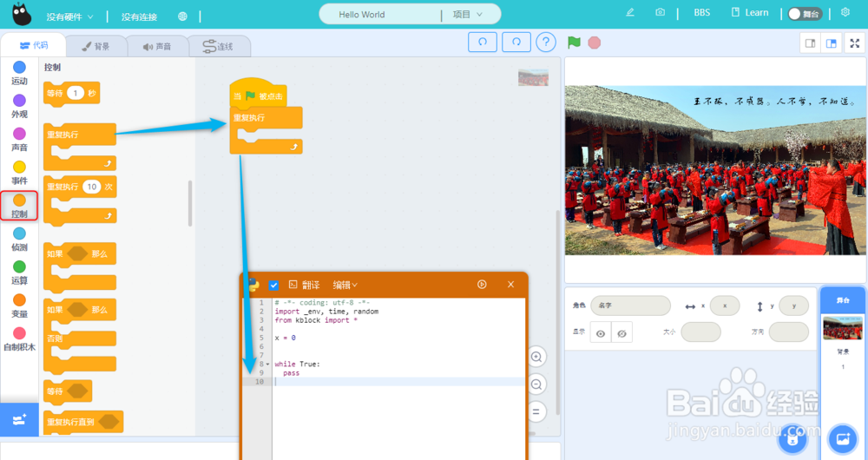The height and width of the screenshot is (460, 868).
Task: Show the sprite with eye icon
Action: (601, 333)
